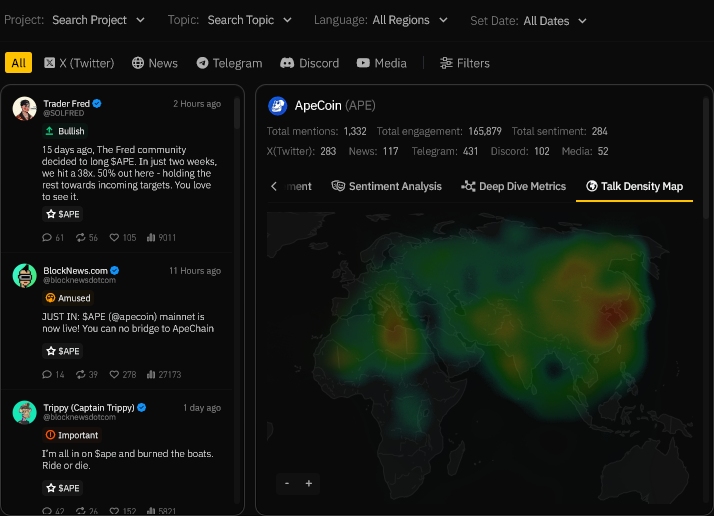Switch to the Discord tab
Viewport: 714px width, 516px height.
pyautogui.click(x=310, y=63)
